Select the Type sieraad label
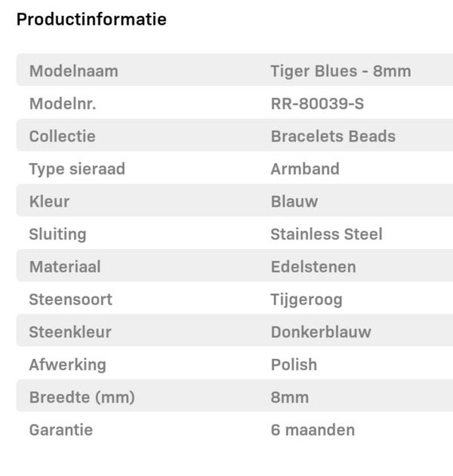 point(77,169)
